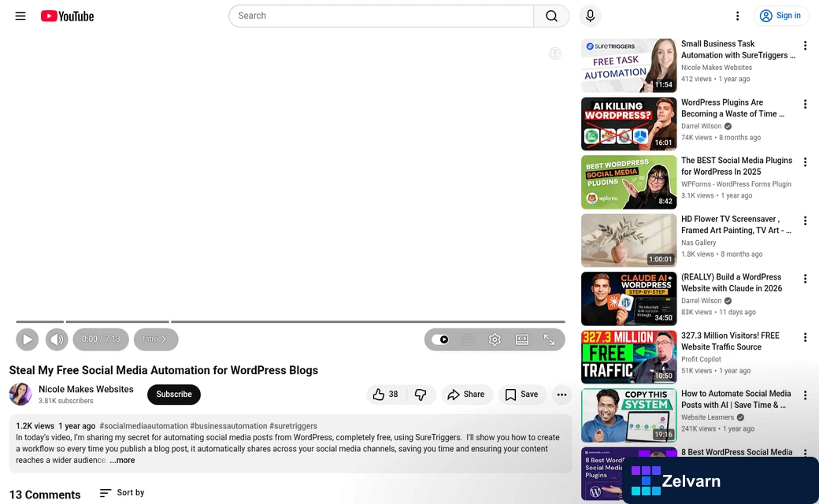Click the 'Website Learners' channel text
Screen dimensions: 819x504
707,417
